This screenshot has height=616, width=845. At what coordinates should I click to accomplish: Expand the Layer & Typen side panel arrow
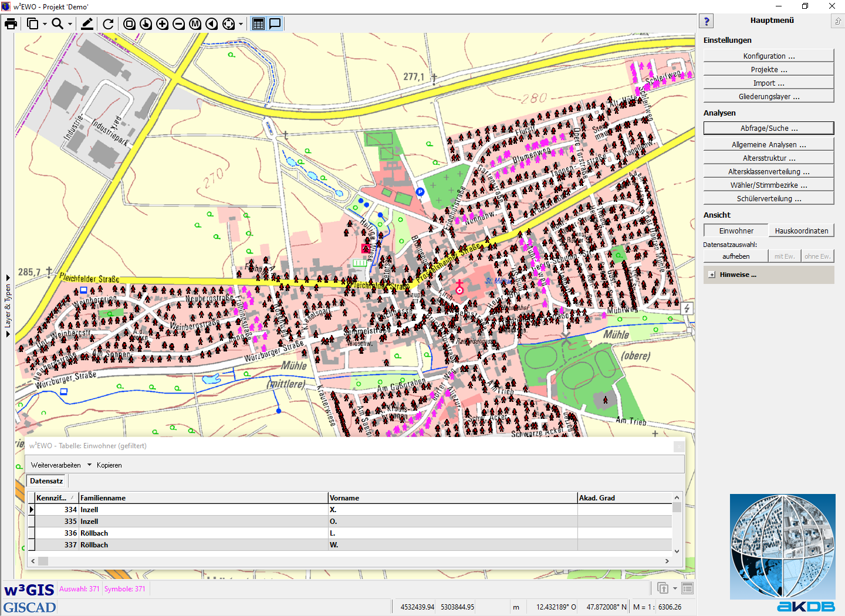click(8, 278)
